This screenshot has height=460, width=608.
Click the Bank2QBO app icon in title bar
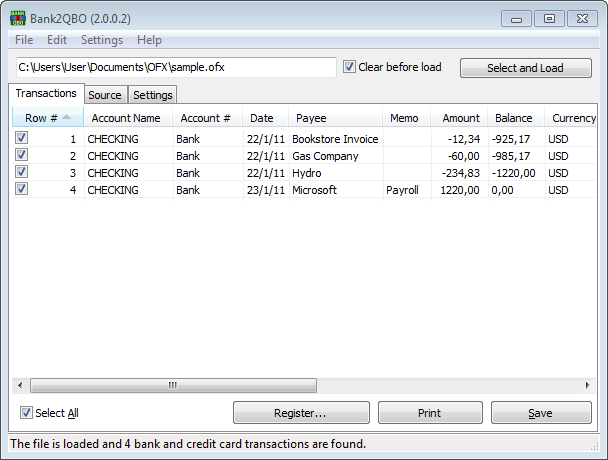point(18,18)
